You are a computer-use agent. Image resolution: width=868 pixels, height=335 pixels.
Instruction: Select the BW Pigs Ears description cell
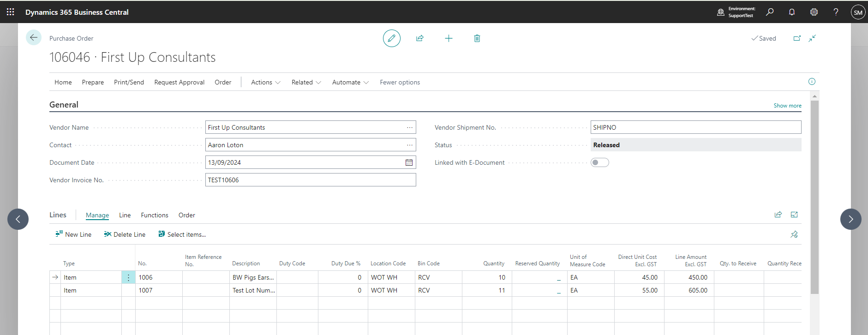[x=253, y=277]
